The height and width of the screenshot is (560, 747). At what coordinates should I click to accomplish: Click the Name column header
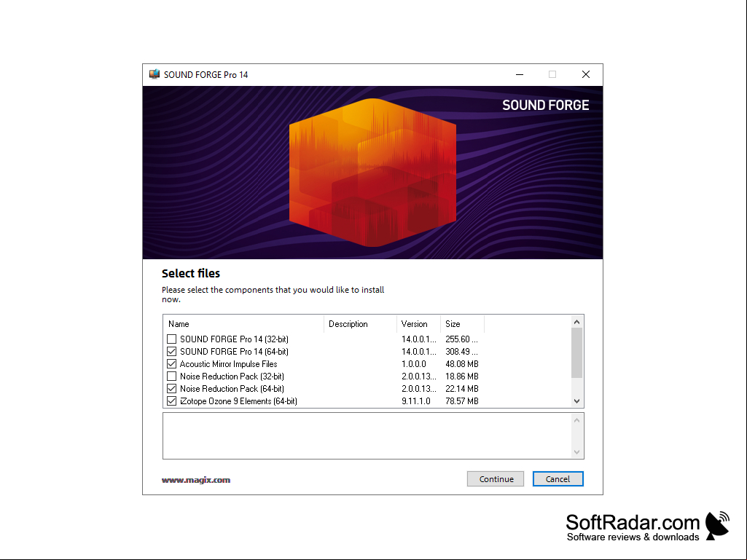(243, 324)
